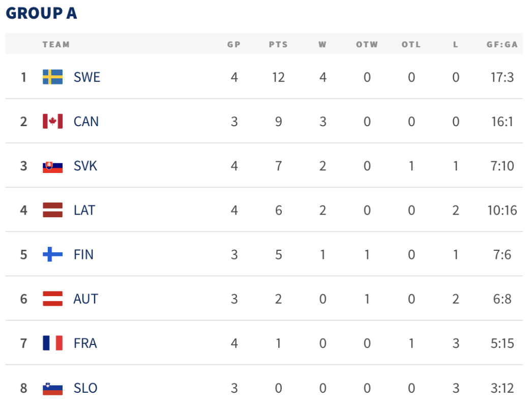Screen dimensions: 532x407
Task: Select the FIN team name
Action: click(x=83, y=254)
